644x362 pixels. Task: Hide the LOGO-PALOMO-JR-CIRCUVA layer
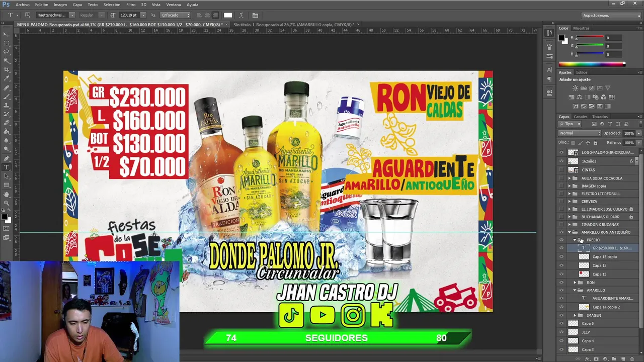coord(561,152)
